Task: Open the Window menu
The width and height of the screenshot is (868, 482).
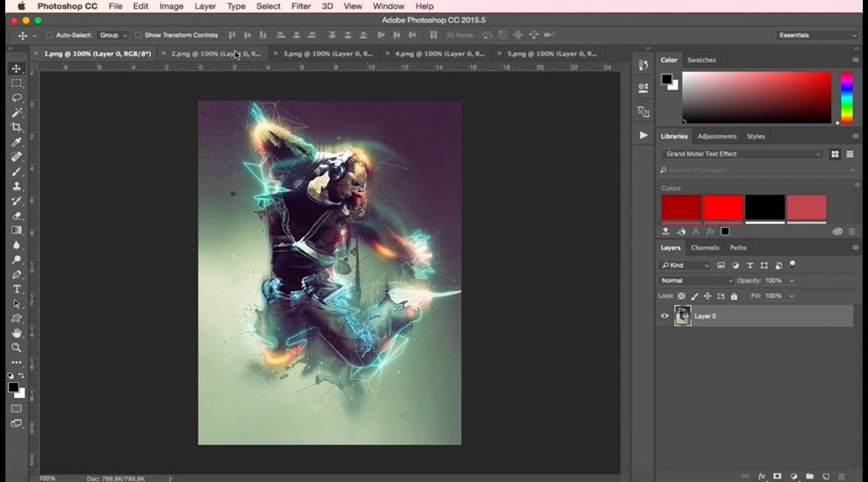Action: [x=388, y=7]
